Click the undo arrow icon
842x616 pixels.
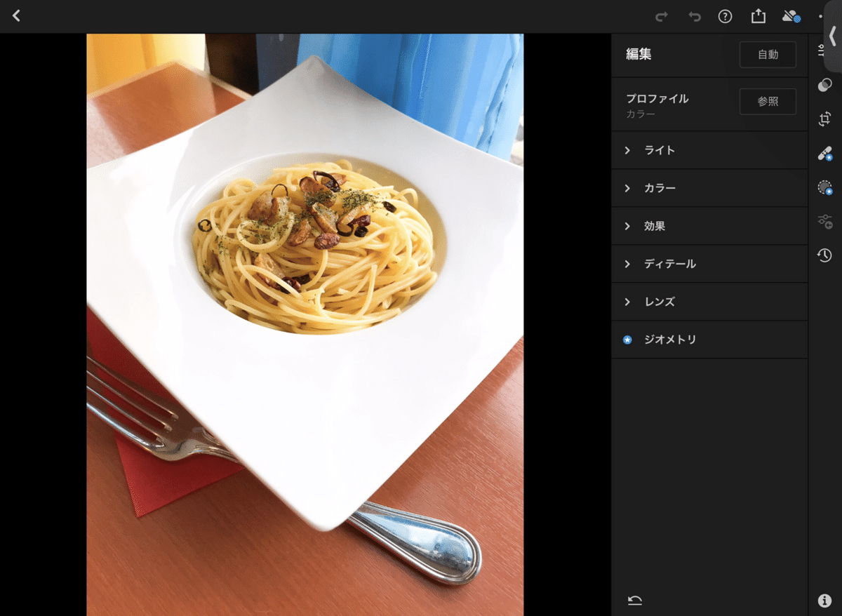click(694, 16)
